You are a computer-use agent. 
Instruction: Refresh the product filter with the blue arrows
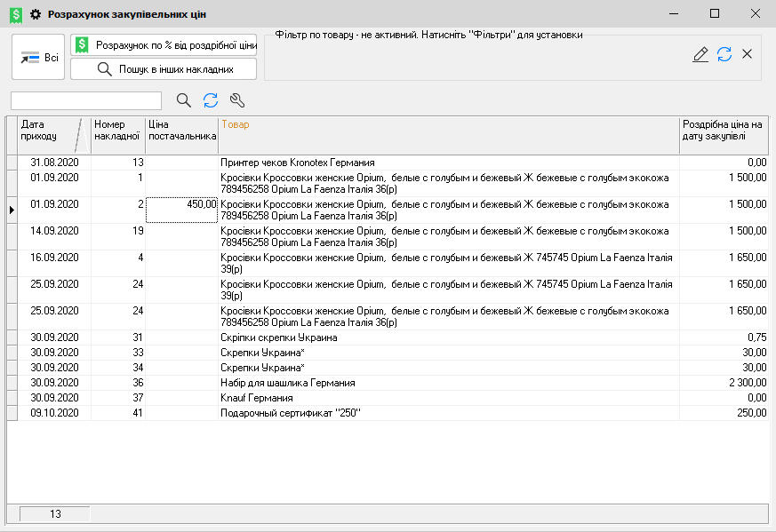pos(724,54)
